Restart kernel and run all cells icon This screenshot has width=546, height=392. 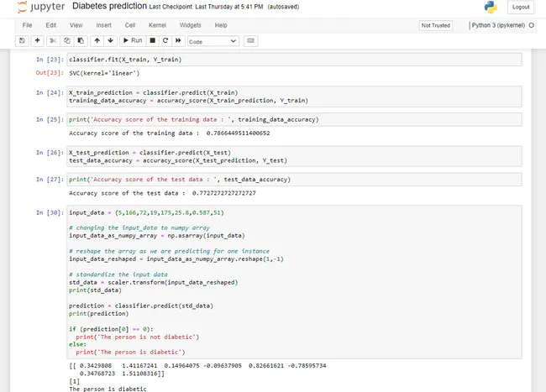(x=178, y=40)
